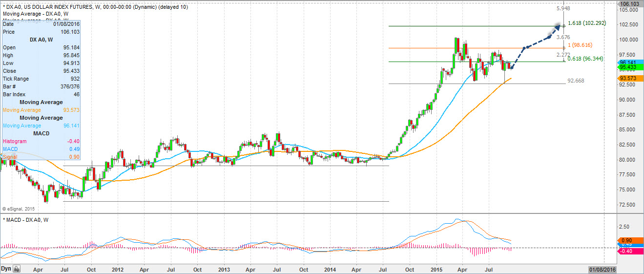The image size is (644, 274).
Task: Click the orange Moving Average 93.573 row
Action: (x=41, y=110)
